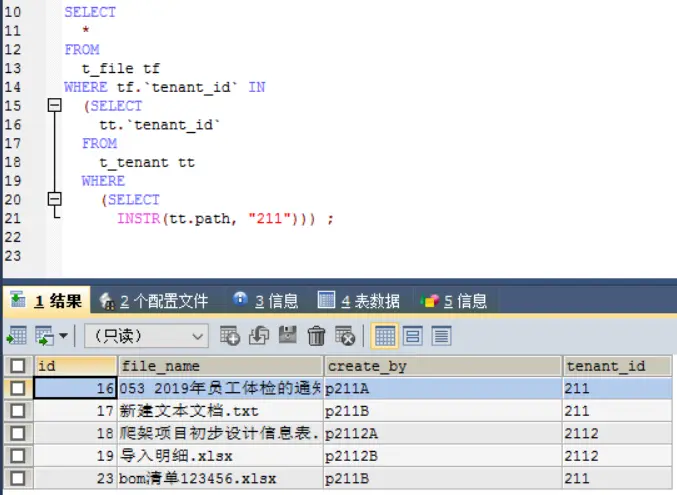Click the copy/export result options icon

[x=44, y=336]
